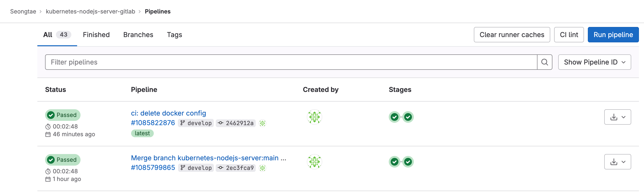Screen dimensions: 644x194
Task: Click the CI lint button
Action: tap(569, 35)
